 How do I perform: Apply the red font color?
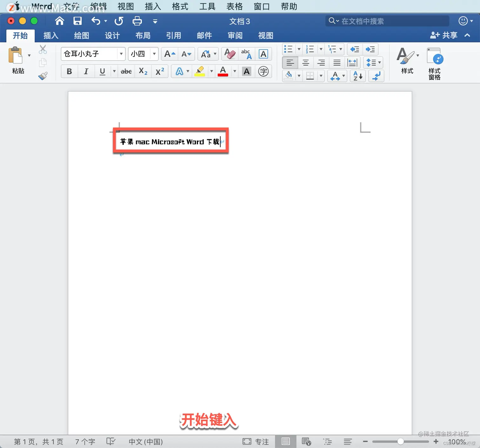[223, 71]
